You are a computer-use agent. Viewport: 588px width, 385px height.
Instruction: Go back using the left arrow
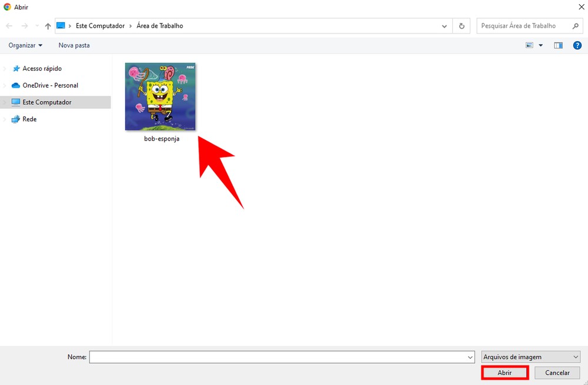point(9,26)
